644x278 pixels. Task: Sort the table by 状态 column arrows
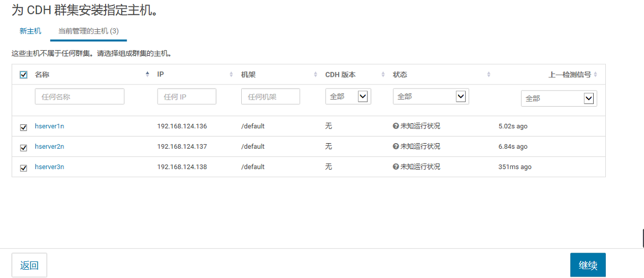coord(489,75)
